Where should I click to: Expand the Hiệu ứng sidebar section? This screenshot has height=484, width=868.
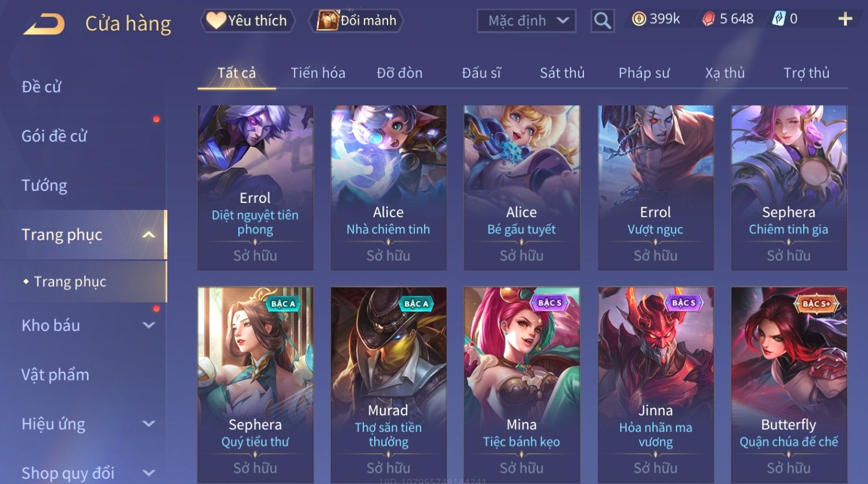[x=149, y=424]
